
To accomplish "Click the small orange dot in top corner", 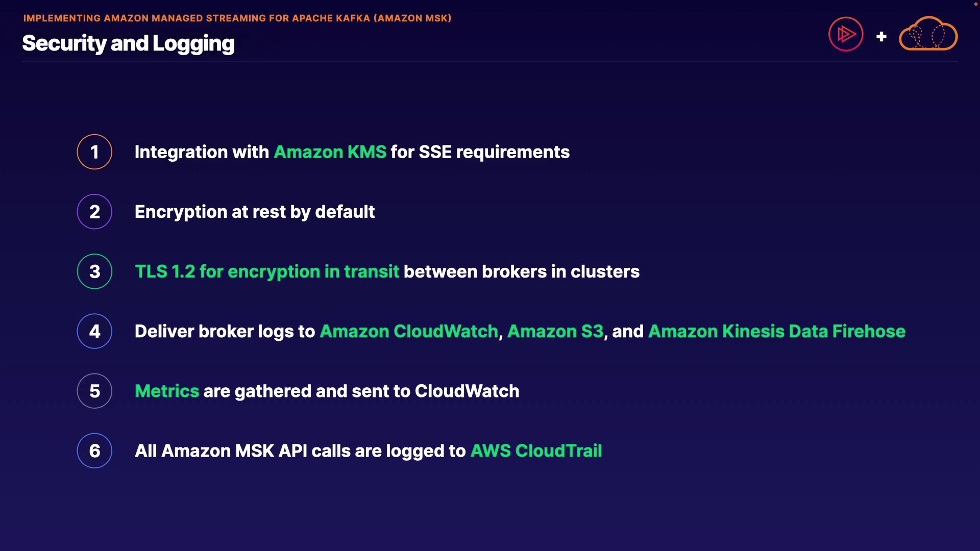I will [975, 4].
